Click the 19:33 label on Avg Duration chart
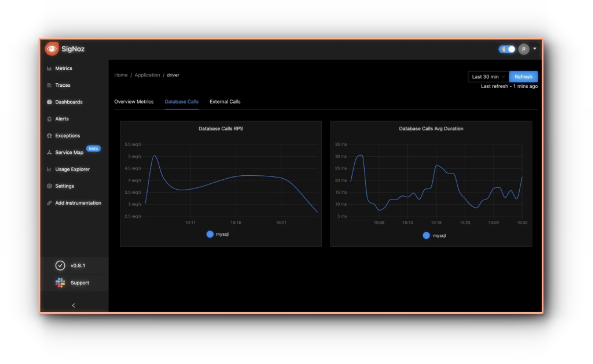The height and width of the screenshot is (364, 593). click(x=522, y=223)
